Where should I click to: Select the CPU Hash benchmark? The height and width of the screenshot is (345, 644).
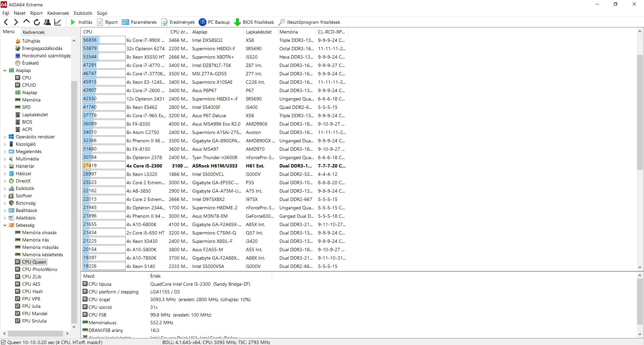pyautogui.click(x=29, y=291)
